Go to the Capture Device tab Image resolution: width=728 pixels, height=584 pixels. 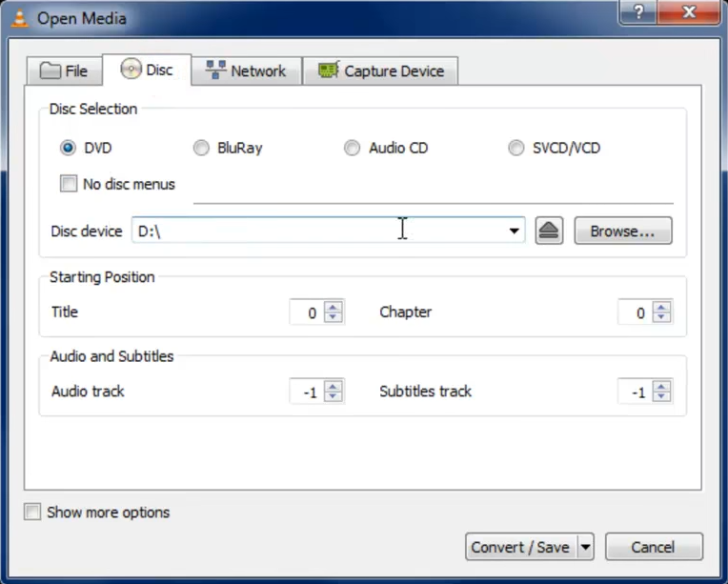[380, 70]
